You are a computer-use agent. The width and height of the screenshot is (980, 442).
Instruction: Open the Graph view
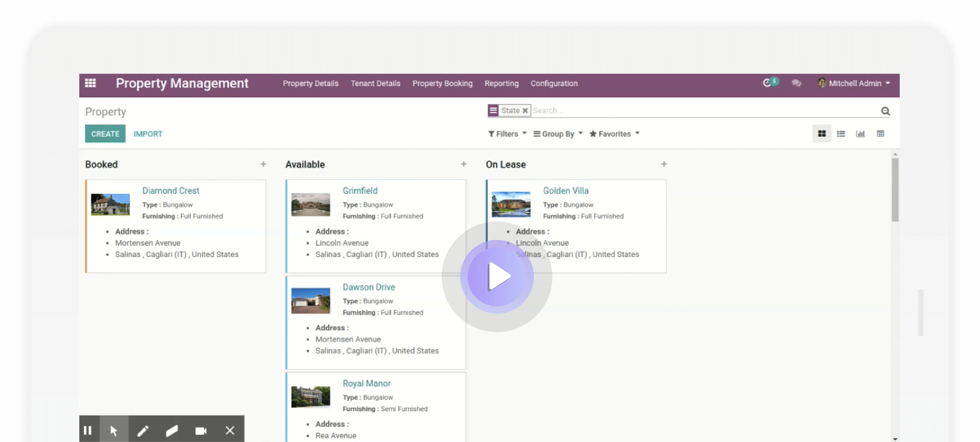[x=861, y=134]
